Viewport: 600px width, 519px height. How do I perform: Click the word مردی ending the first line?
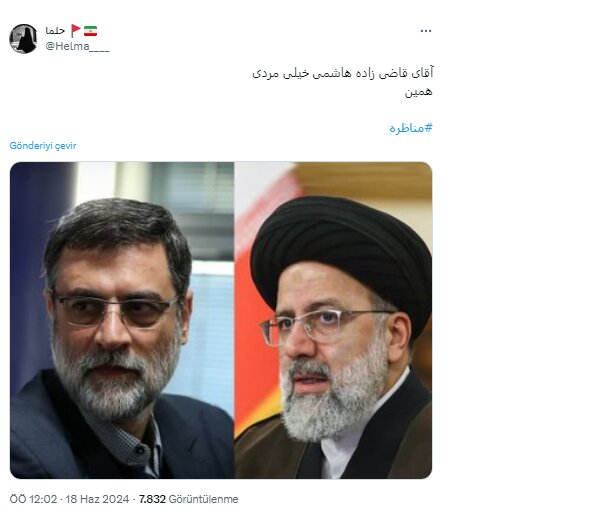tap(264, 73)
